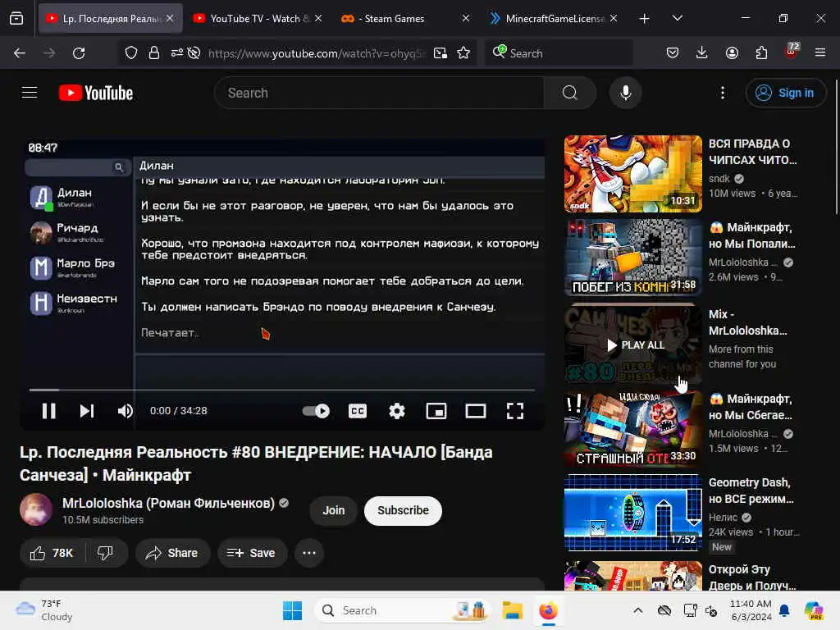Screen dimensions: 840x630
Task: Enable miniplayer mode
Action: click(436, 411)
